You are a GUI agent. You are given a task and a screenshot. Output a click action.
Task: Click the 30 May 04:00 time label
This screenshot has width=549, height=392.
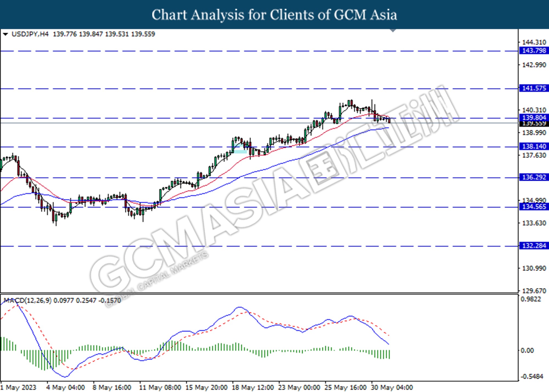(x=392, y=387)
